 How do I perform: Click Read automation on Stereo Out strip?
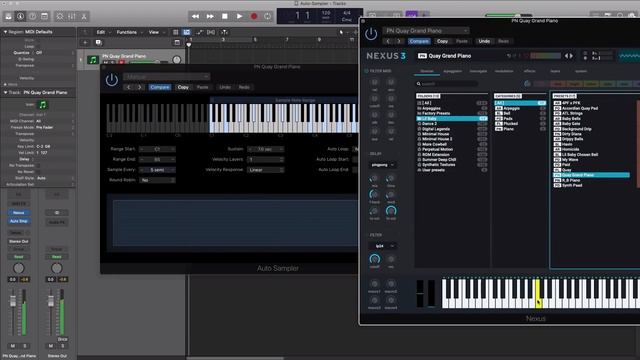click(x=57, y=257)
